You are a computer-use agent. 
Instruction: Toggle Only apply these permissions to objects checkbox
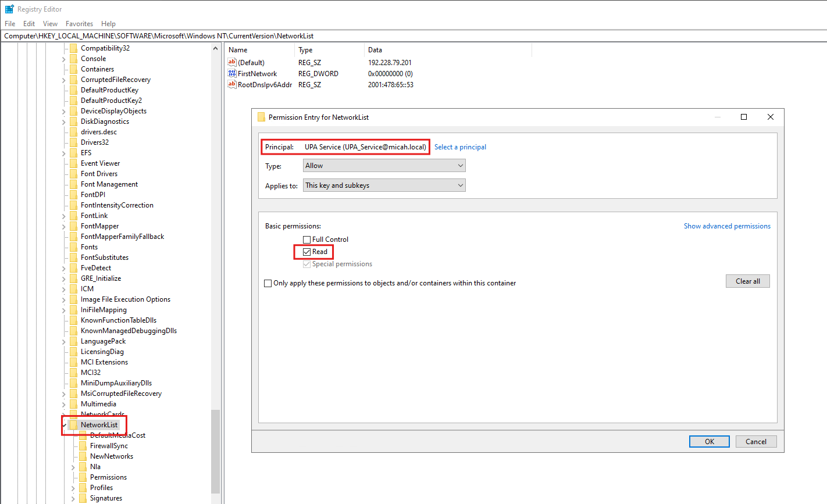pyautogui.click(x=268, y=283)
